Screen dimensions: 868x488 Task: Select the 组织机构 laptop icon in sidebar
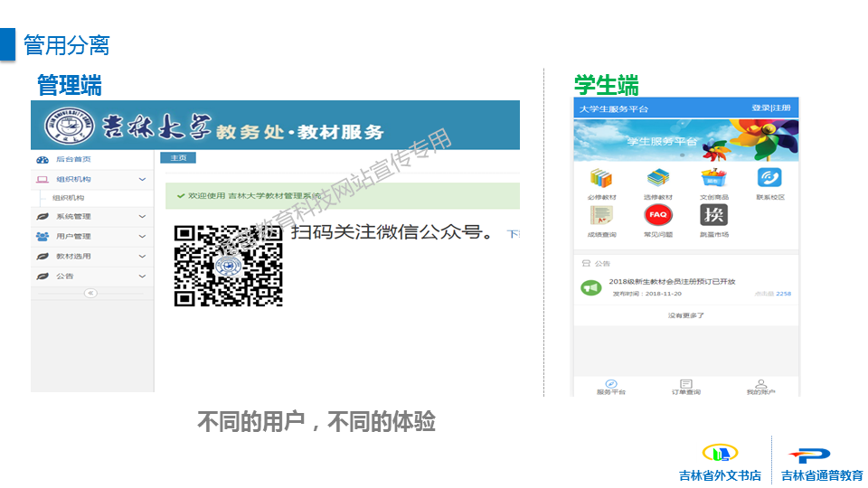[x=42, y=179]
